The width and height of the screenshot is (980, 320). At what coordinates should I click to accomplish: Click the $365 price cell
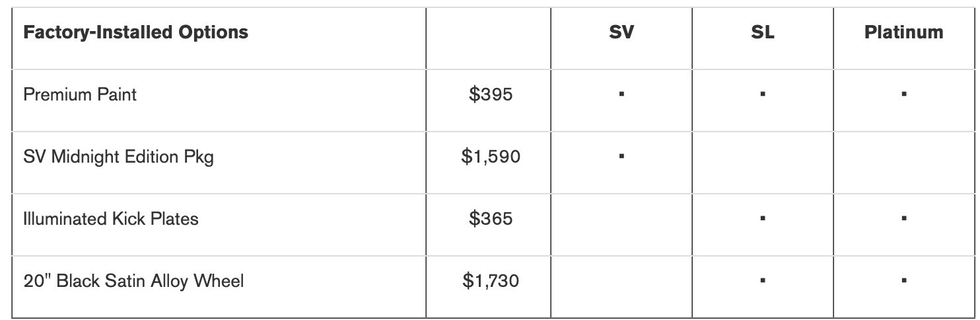(x=491, y=219)
